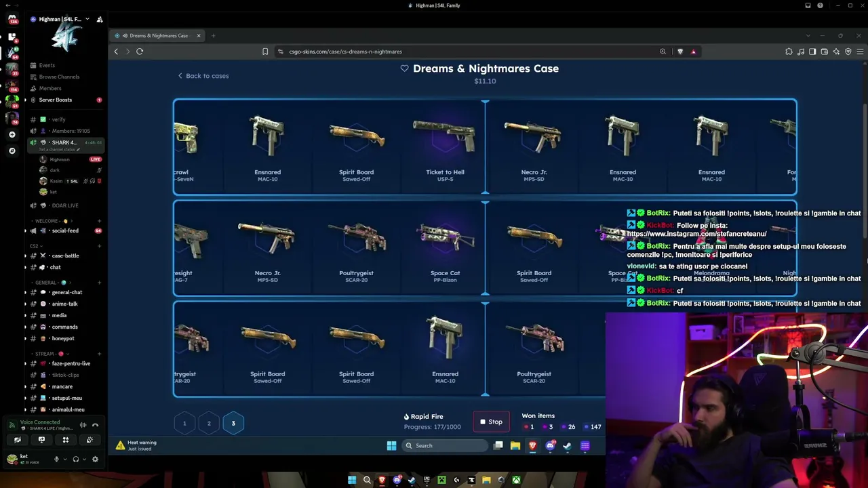Screen dimensions: 868x488
Task: Open Discord user settings gear
Action: 95,459
